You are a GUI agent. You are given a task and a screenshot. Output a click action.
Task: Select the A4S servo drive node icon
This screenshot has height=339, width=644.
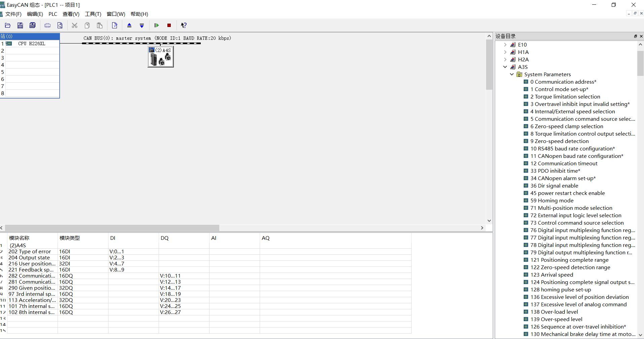(x=161, y=57)
